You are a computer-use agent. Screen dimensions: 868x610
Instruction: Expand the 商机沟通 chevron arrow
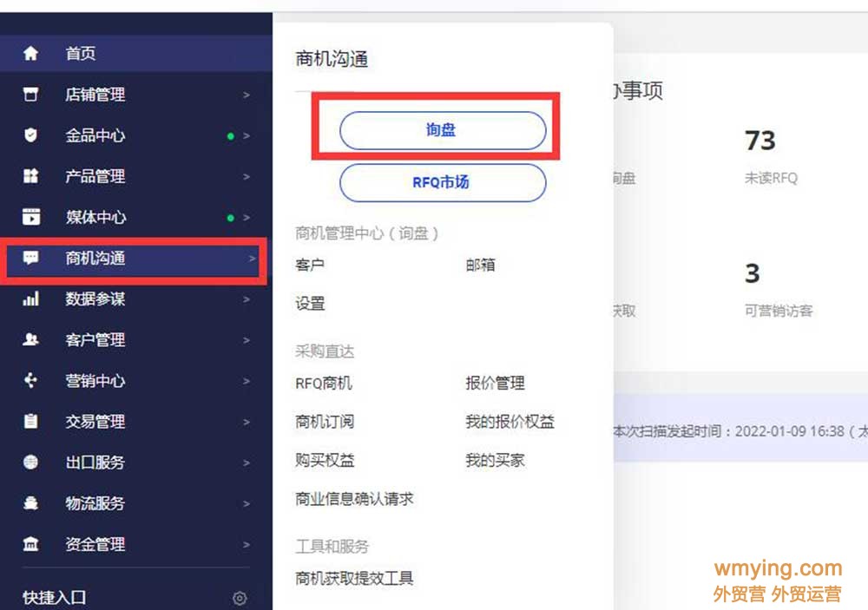coord(252,259)
